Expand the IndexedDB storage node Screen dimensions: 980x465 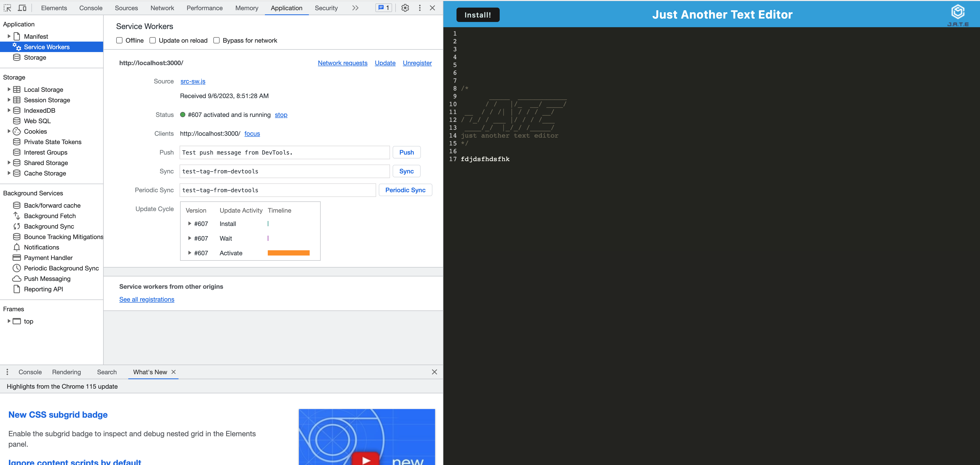9,111
